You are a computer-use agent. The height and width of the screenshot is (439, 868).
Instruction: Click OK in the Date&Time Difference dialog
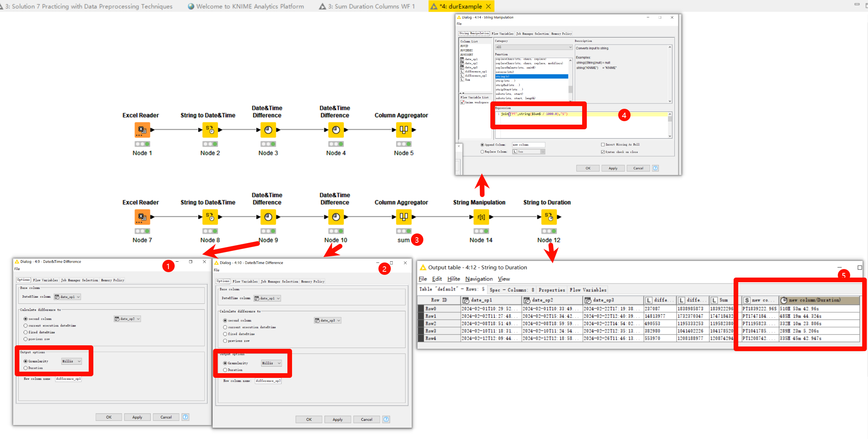(108, 417)
